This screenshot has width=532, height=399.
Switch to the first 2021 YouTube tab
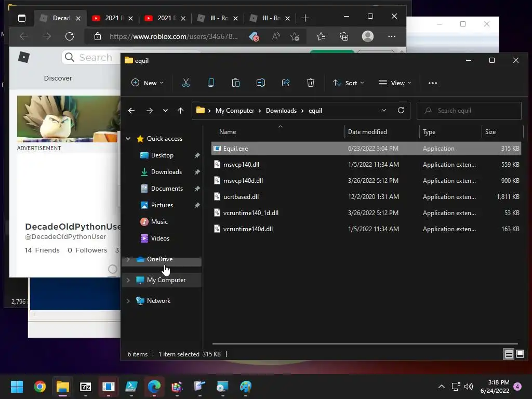112,18
